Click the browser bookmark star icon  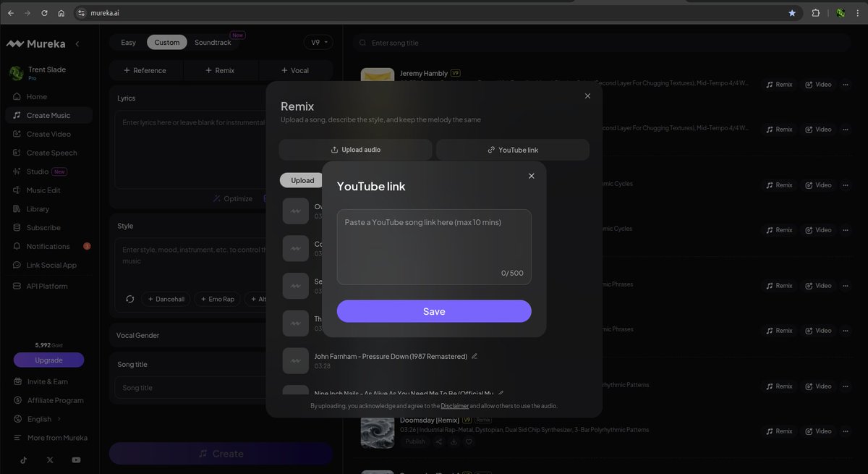pos(792,13)
